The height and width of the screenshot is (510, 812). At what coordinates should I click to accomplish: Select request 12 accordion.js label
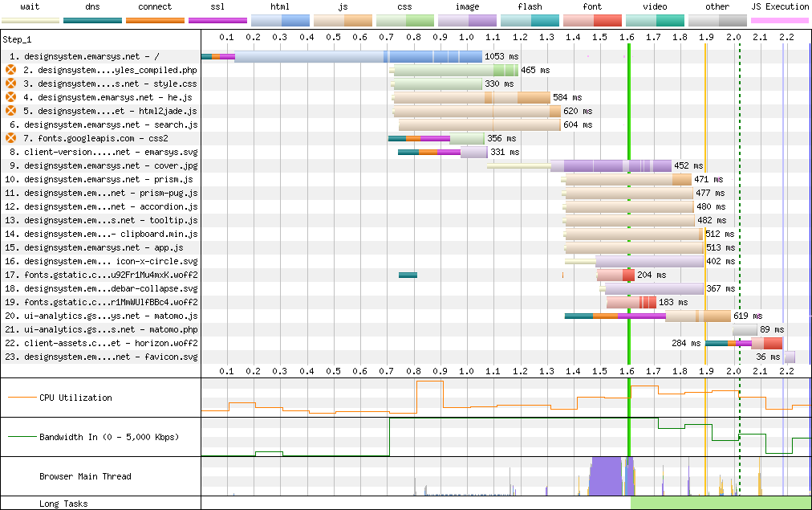point(101,206)
